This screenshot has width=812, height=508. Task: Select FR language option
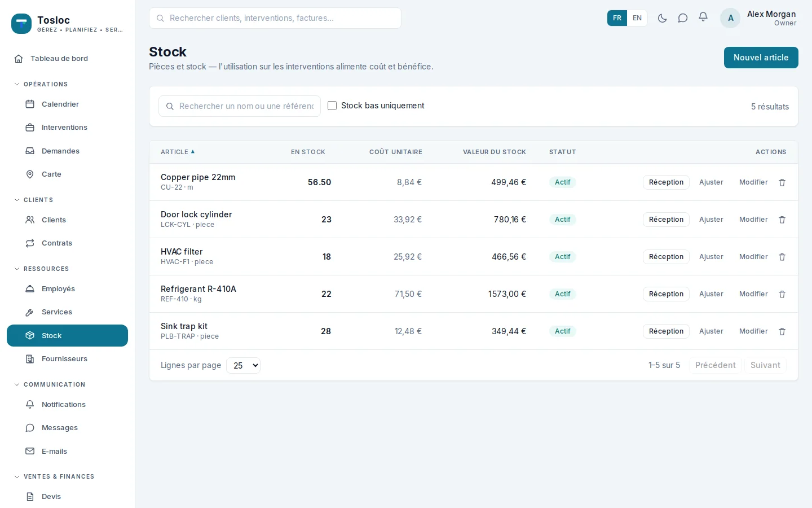click(617, 18)
